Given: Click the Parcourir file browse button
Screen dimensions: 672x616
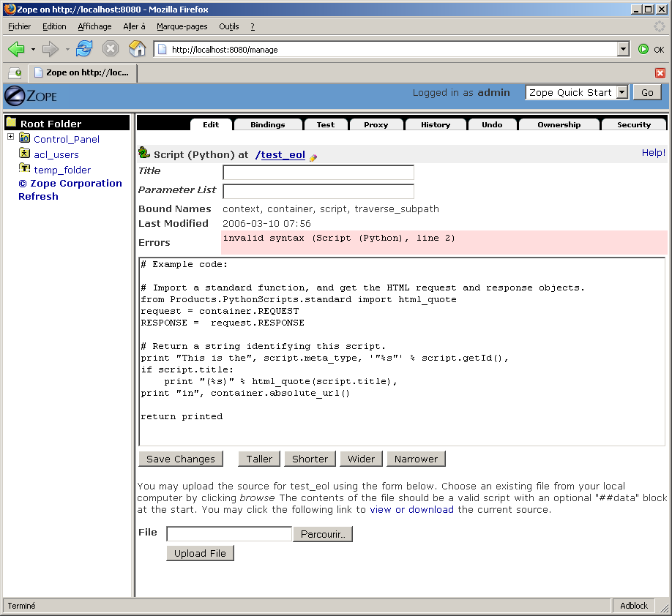Looking at the screenshot, I should [x=323, y=534].
